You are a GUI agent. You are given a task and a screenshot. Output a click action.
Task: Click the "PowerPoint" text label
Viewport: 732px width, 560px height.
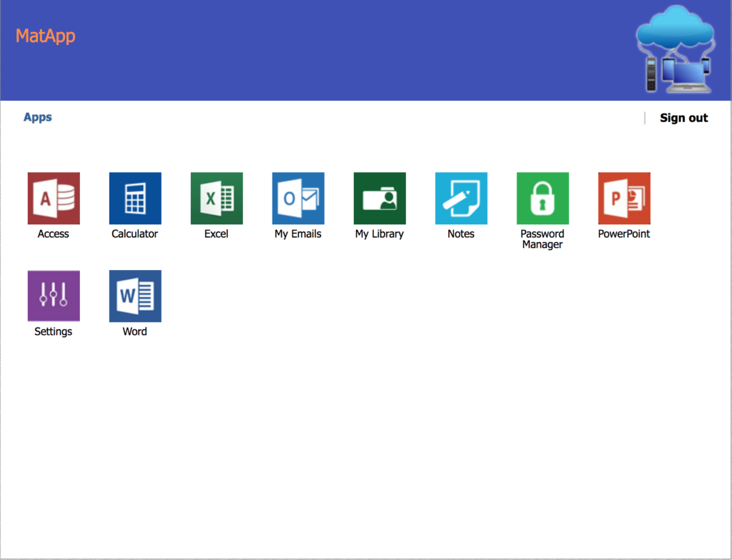[x=624, y=234]
